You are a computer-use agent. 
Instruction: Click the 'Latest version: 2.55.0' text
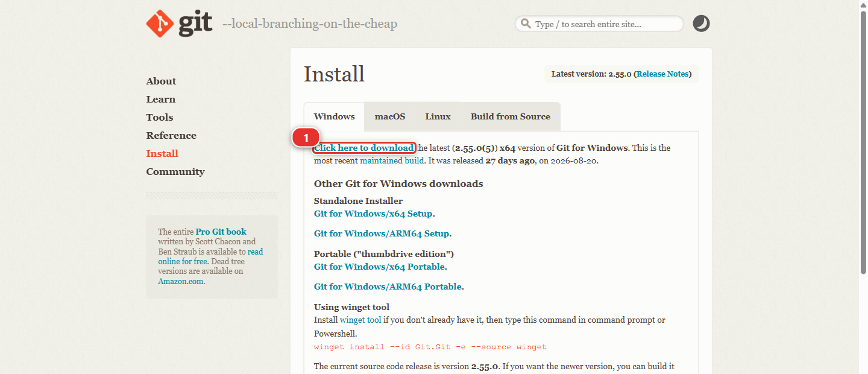[591, 74]
